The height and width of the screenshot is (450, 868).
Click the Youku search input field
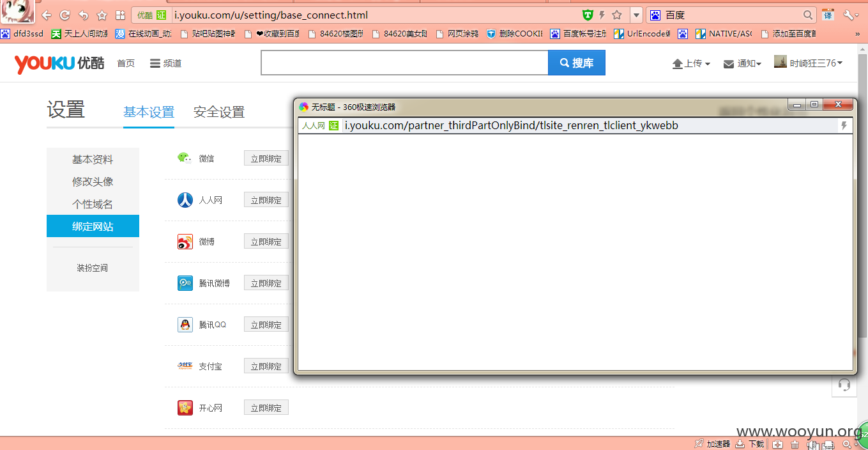pos(404,63)
